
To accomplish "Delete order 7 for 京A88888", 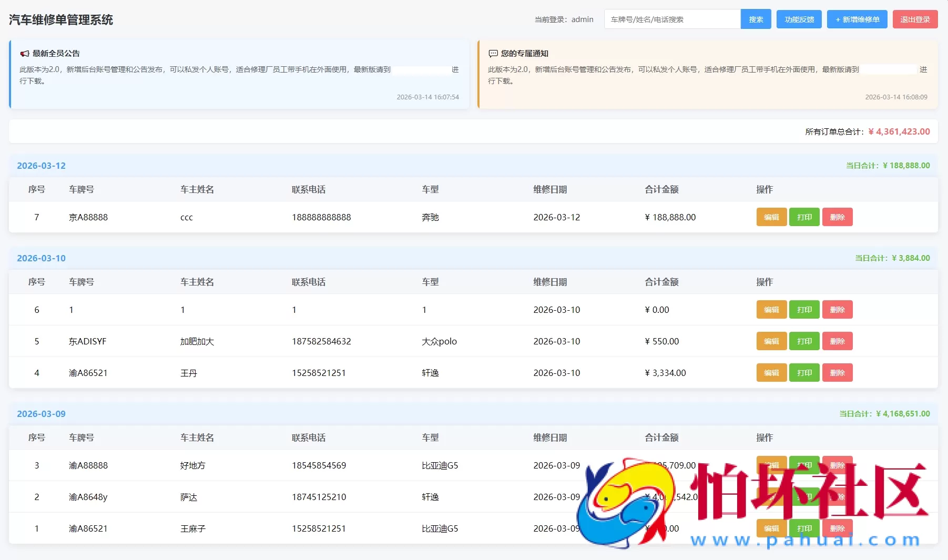I will (837, 217).
